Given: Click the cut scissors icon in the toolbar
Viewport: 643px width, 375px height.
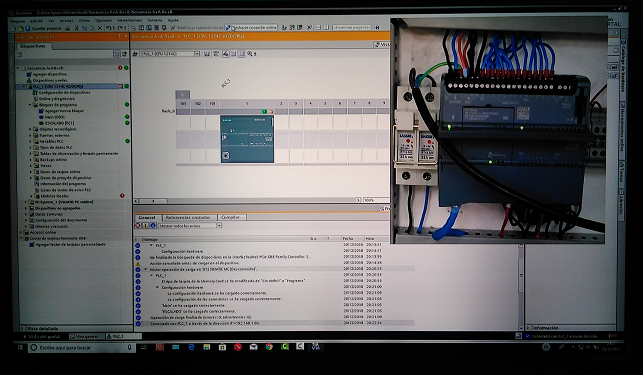Looking at the screenshot, I should point(76,28).
